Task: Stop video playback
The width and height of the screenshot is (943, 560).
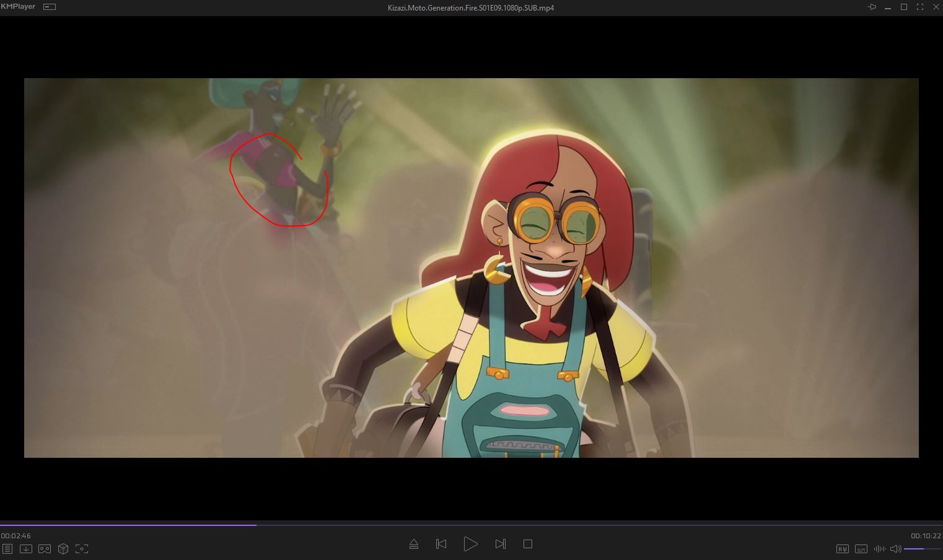Action: click(528, 544)
